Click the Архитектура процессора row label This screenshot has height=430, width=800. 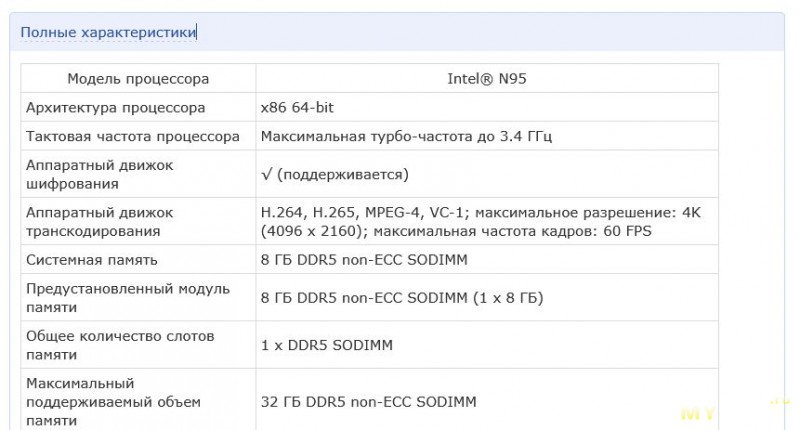click(x=116, y=107)
